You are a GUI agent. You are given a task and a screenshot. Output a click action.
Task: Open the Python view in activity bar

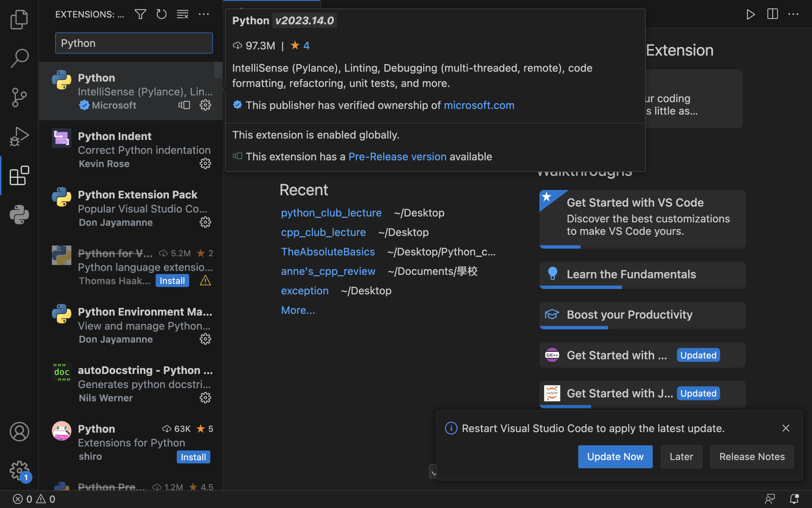(19, 215)
